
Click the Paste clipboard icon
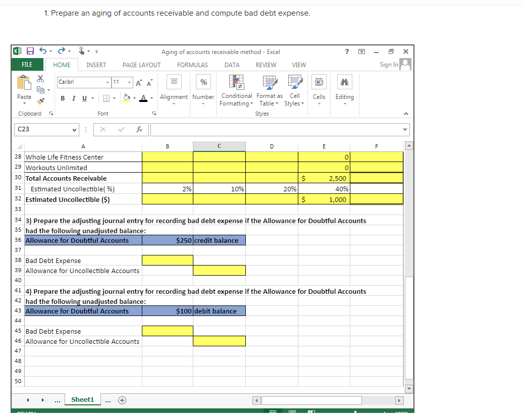[24, 82]
